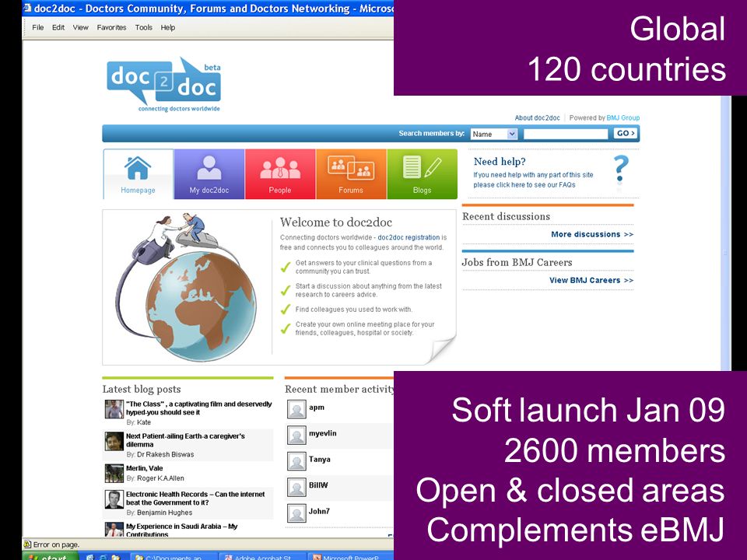The width and height of the screenshot is (747, 560).
Task: Open the Edit menu
Action: (58, 28)
